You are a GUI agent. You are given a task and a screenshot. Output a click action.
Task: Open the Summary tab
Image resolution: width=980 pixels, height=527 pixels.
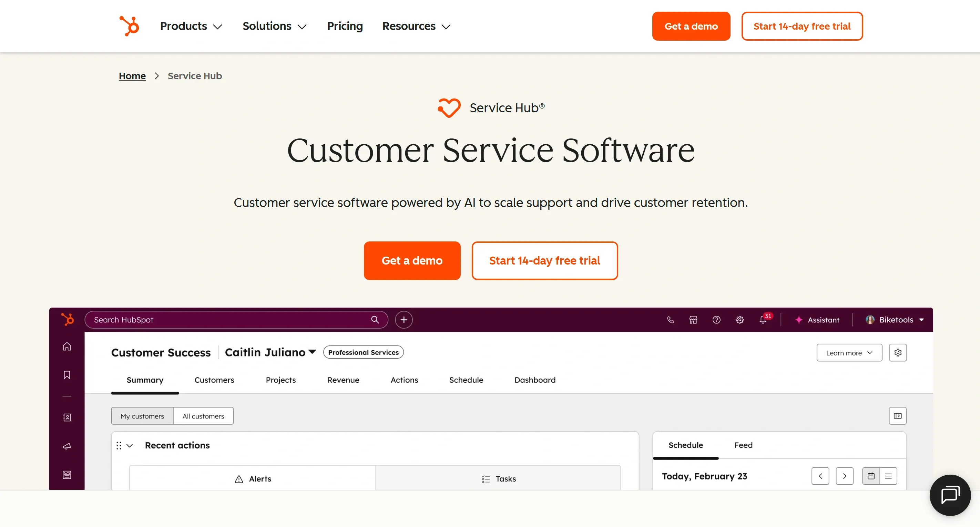[145, 380]
